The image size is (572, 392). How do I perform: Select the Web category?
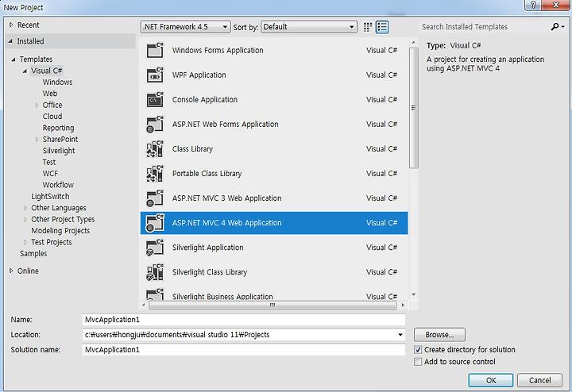tap(50, 94)
